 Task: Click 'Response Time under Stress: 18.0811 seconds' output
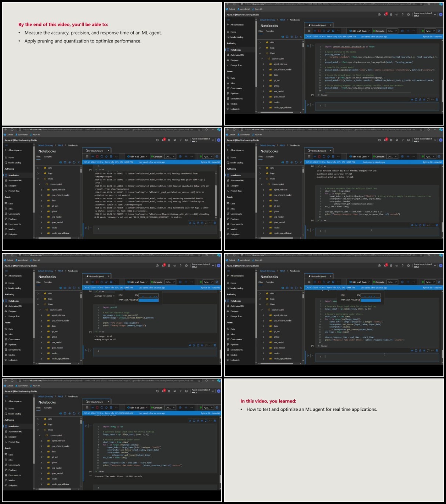pos(118,476)
